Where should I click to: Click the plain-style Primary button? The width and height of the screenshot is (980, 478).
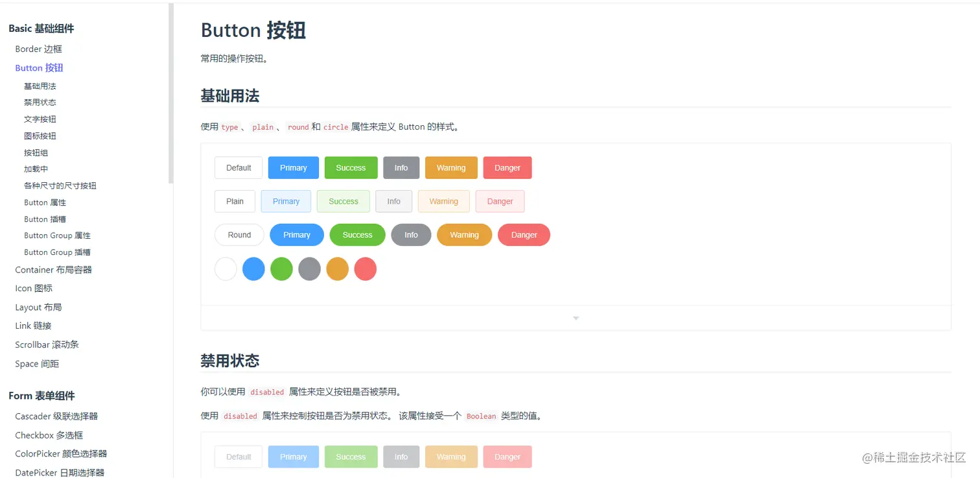tap(286, 201)
